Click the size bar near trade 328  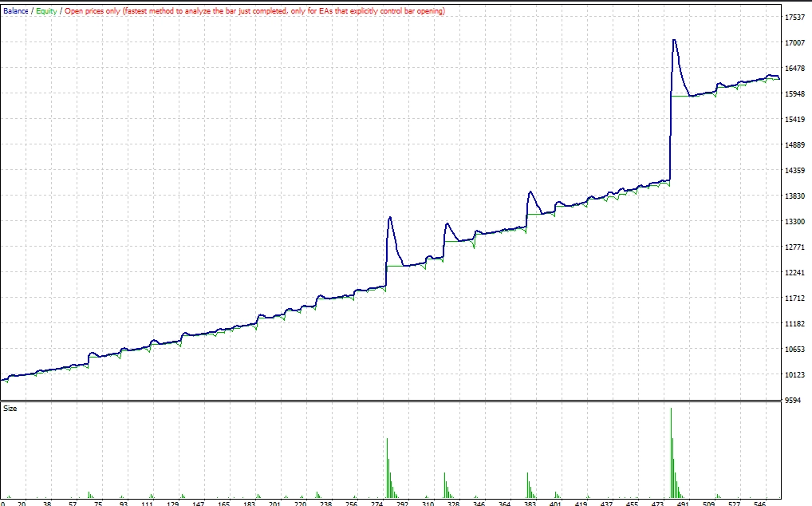[x=445, y=485]
